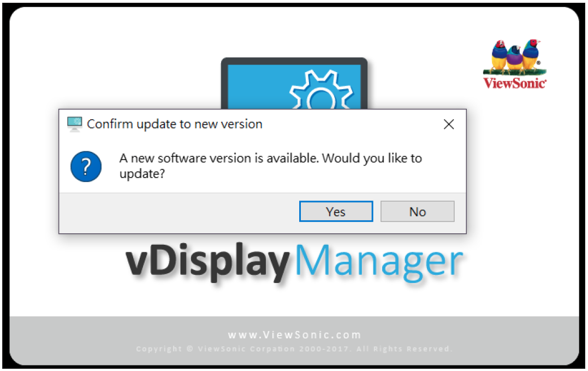Click the blue question mark icon

click(86, 167)
